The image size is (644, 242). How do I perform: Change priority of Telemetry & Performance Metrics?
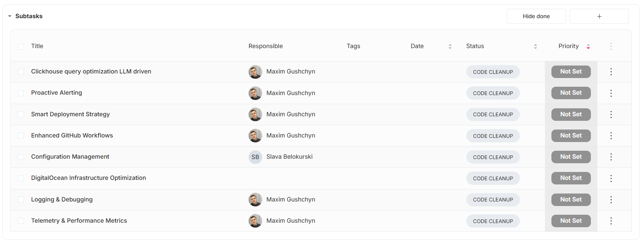(x=571, y=221)
